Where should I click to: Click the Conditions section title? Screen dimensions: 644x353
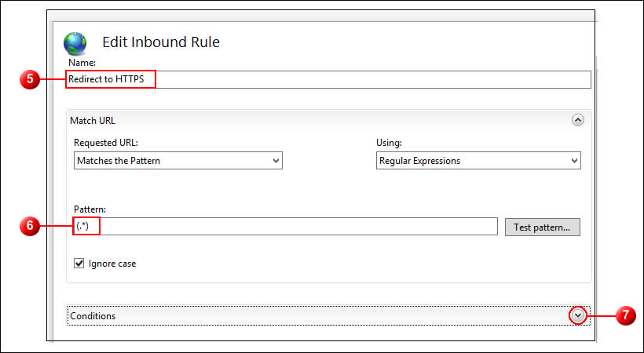pos(93,316)
